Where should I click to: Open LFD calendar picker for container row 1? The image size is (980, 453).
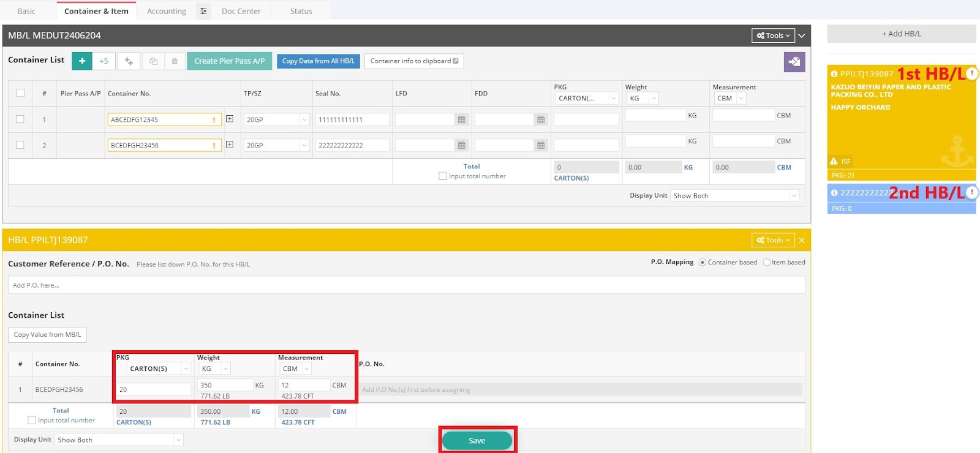tap(461, 120)
